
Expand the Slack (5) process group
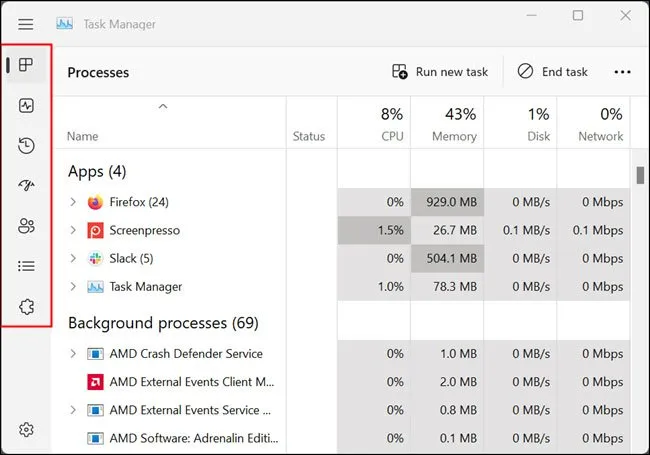point(73,259)
